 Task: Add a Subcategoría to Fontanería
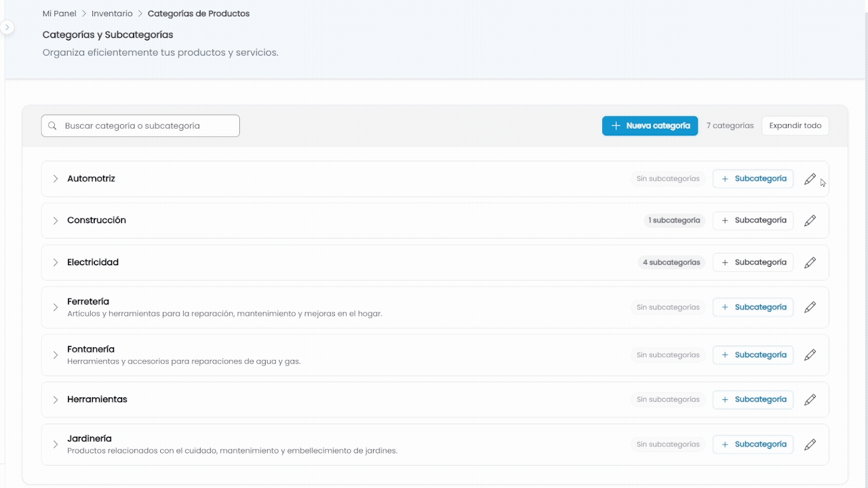pyautogui.click(x=753, y=355)
